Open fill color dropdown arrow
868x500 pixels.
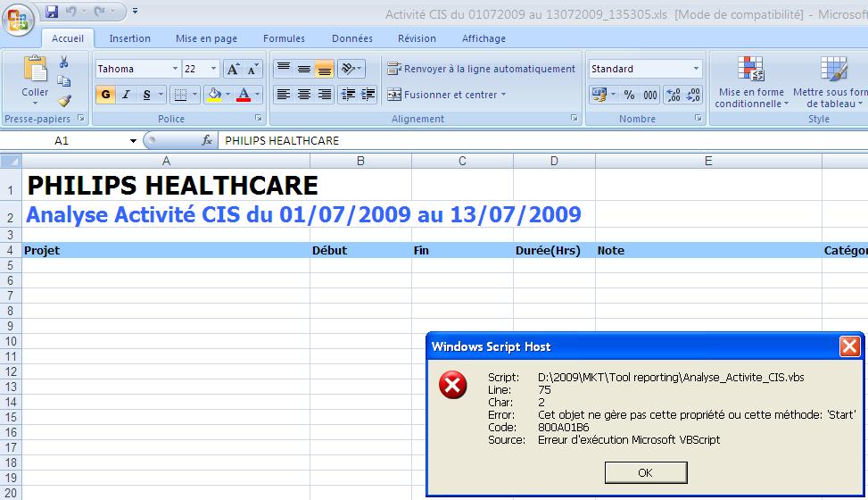[x=227, y=95]
